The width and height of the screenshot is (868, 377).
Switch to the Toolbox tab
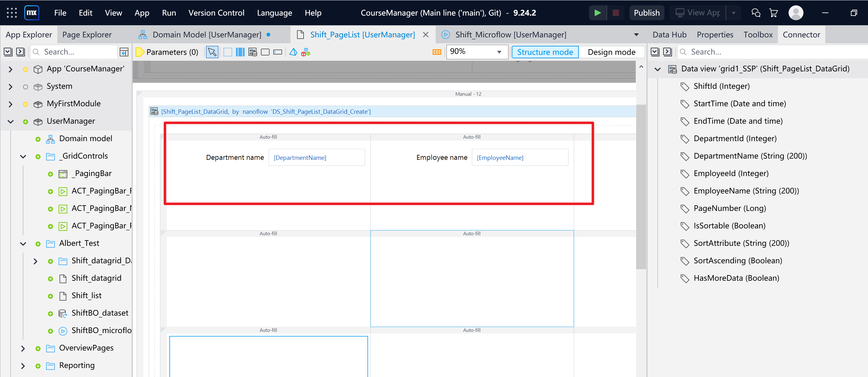coord(758,34)
